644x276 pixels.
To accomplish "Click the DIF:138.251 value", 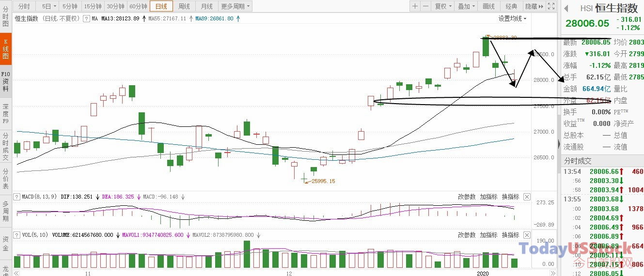I will (77, 197).
